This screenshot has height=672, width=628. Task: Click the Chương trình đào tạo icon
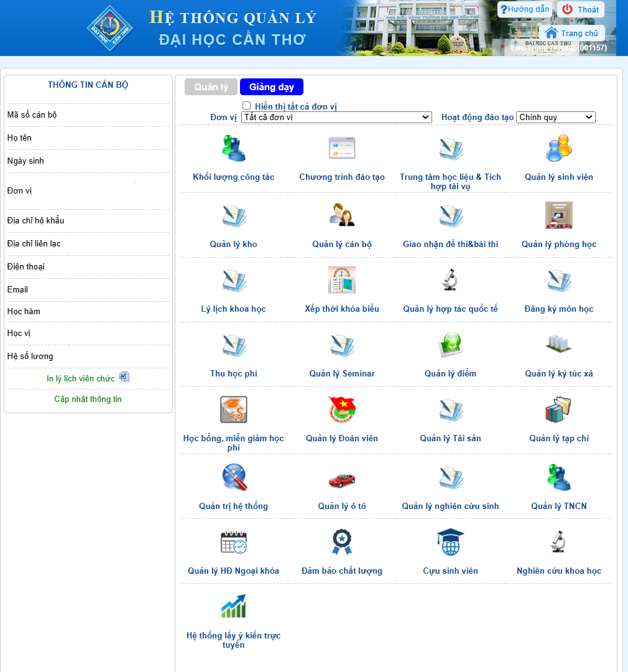[341, 148]
